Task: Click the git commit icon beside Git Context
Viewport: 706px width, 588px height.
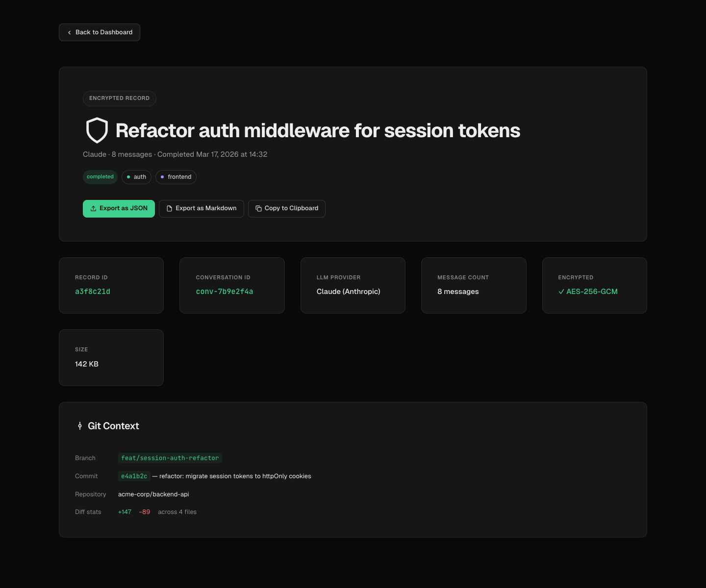Action: tap(80, 426)
